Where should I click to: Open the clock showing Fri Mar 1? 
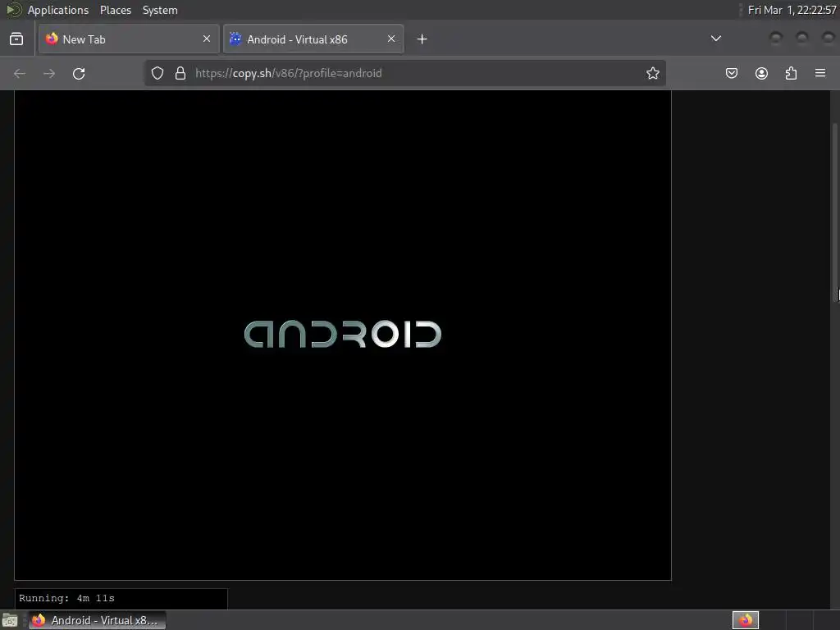(x=792, y=10)
